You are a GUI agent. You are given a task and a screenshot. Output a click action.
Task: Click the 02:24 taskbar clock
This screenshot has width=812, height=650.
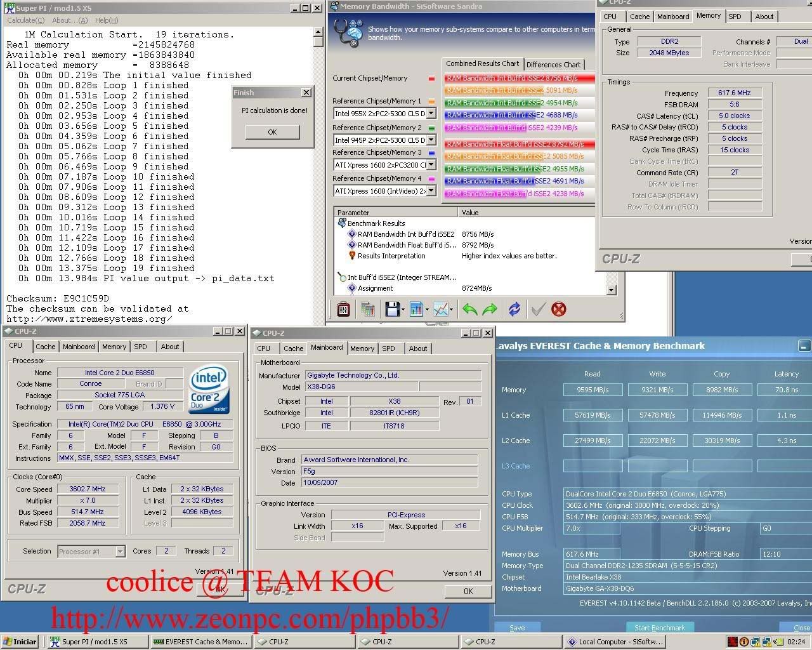click(x=796, y=642)
